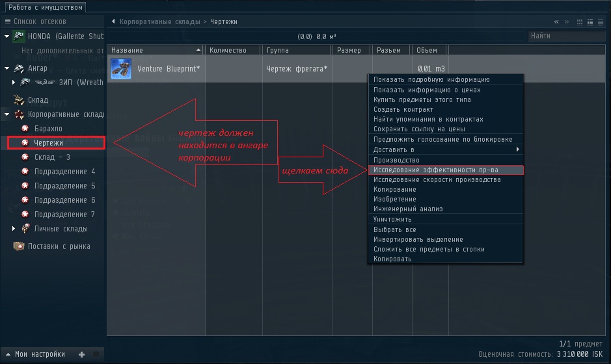
Task: Click the Venture Blueprint item icon
Action: click(x=121, y=68)
